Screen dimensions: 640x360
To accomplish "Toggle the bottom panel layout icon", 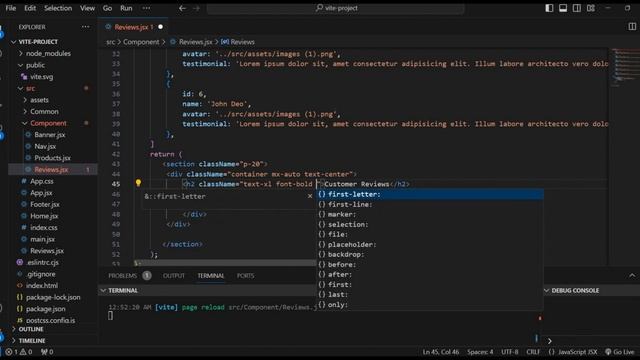I will point(563,8).
